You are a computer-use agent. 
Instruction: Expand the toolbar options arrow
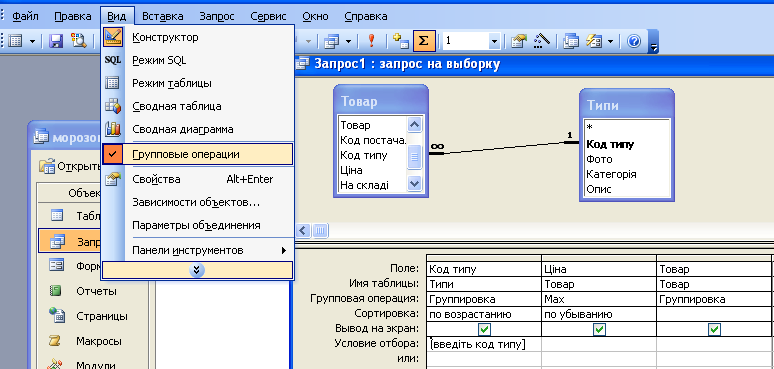point(654,41)
